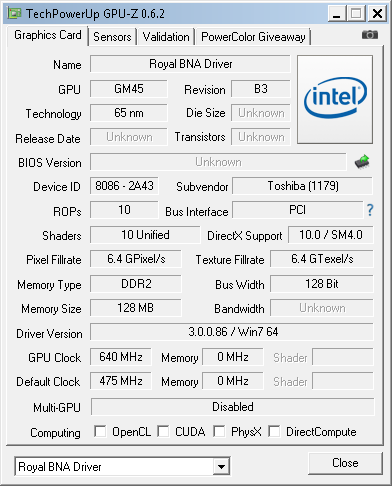This screenshot has width=392, height=486.
Task: Switch to the Sensors tab
Action: coord(112,37)
